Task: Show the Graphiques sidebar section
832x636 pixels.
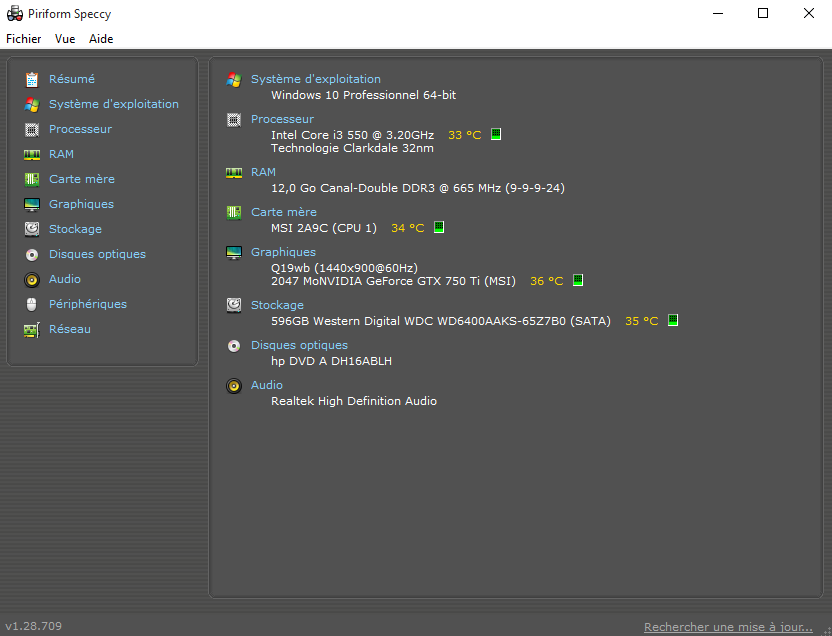Action: click(81, 204)
